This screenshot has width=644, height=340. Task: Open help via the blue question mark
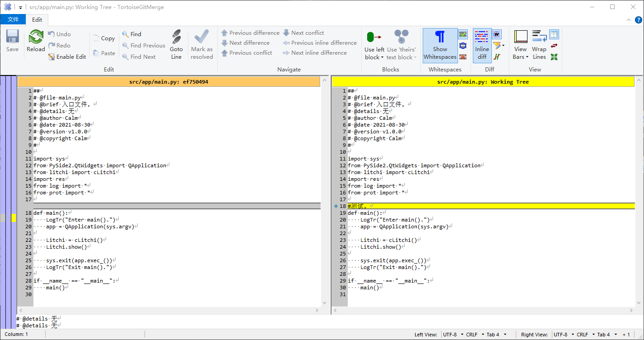click(x=638, y=19)
